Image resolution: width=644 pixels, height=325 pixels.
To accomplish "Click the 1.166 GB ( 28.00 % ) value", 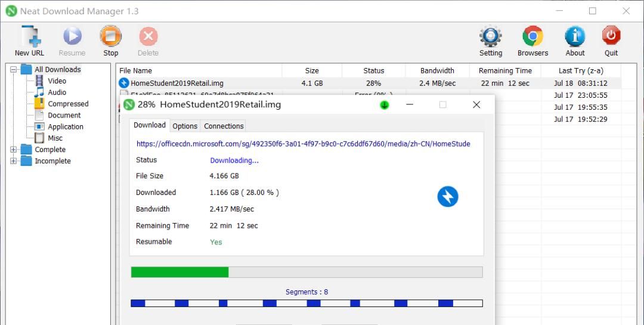I will [x=244, y=192].
